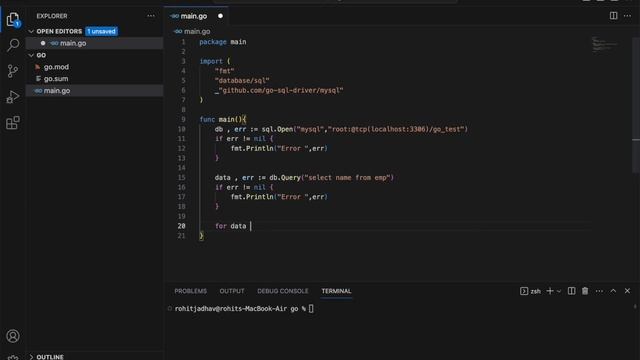
Task: Switch to the Output tab
Action: coord(232,291)
